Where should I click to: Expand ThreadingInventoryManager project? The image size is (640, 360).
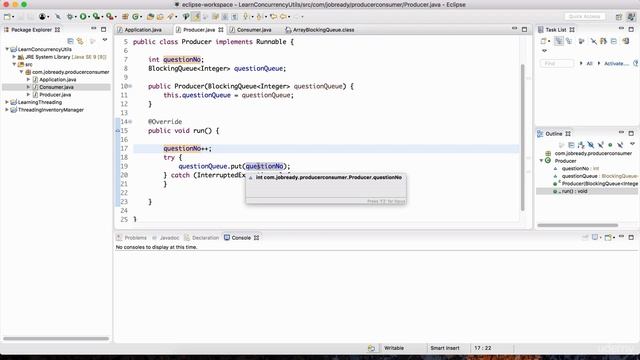tap(7, 110)
